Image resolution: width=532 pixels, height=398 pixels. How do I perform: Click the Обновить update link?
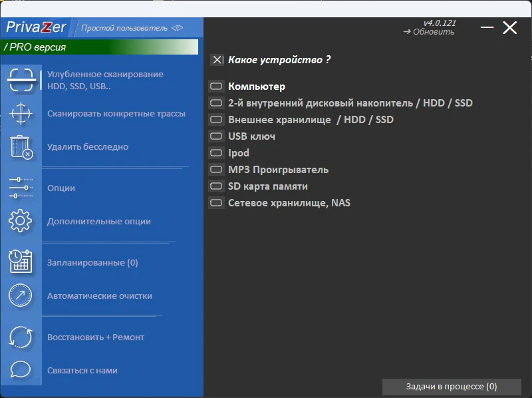pos(429,31)
